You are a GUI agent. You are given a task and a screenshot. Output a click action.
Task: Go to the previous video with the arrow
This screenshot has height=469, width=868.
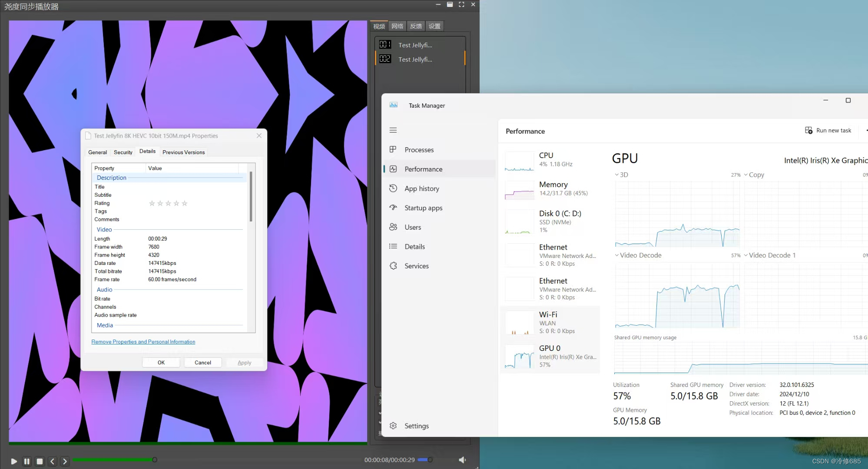(52, 461)
